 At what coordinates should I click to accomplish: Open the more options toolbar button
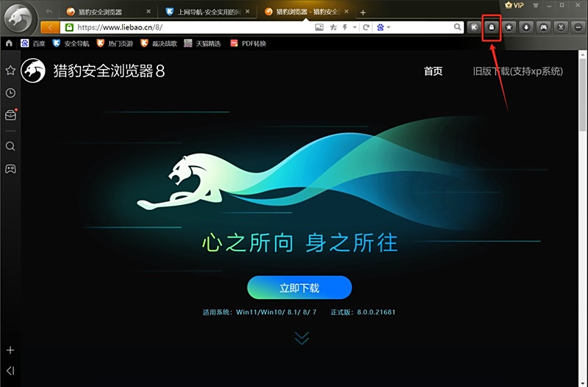(x=578, y=27)
